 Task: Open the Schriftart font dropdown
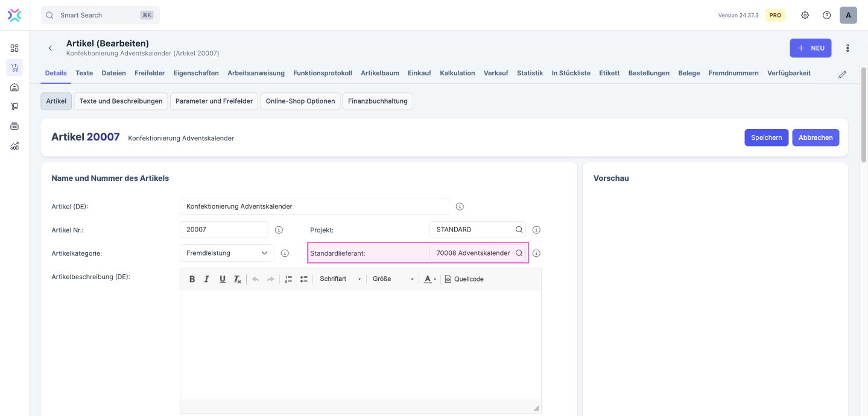[x=340, y=279]
